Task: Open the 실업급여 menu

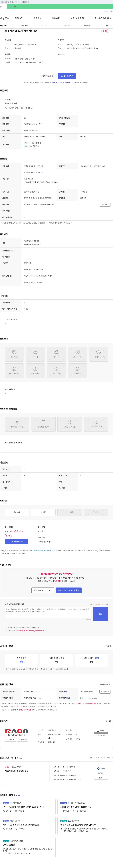Action: click(x=56, y=18)
